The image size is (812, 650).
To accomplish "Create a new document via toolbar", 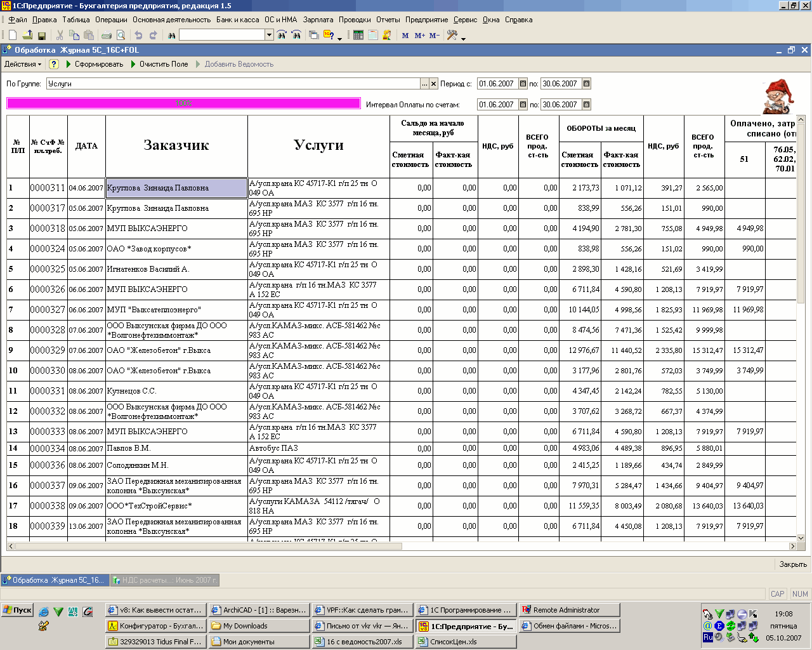I will [x=13, y=36].
